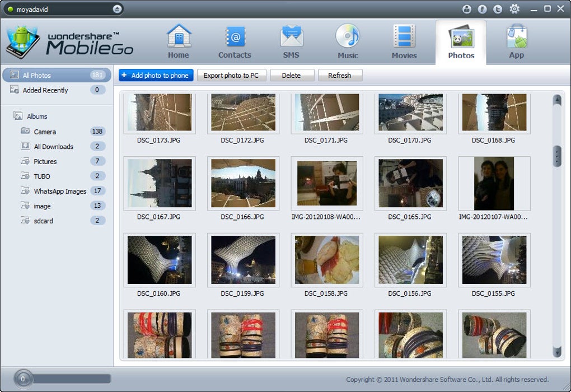This screenshot has width=571, height=392.
Task: Switch to the Contacts tab label
Action: [235, 55]
